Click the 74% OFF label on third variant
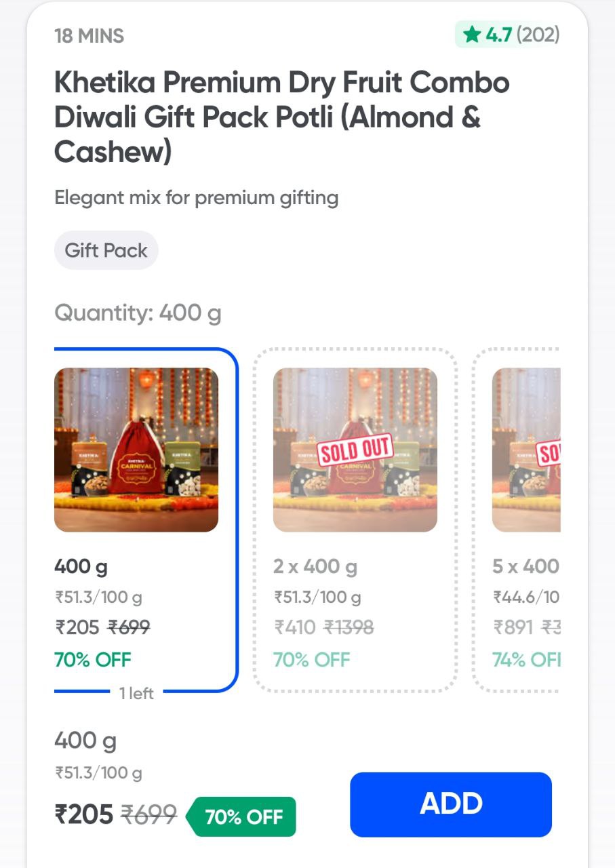615x868 pixels. coord(526,659)
